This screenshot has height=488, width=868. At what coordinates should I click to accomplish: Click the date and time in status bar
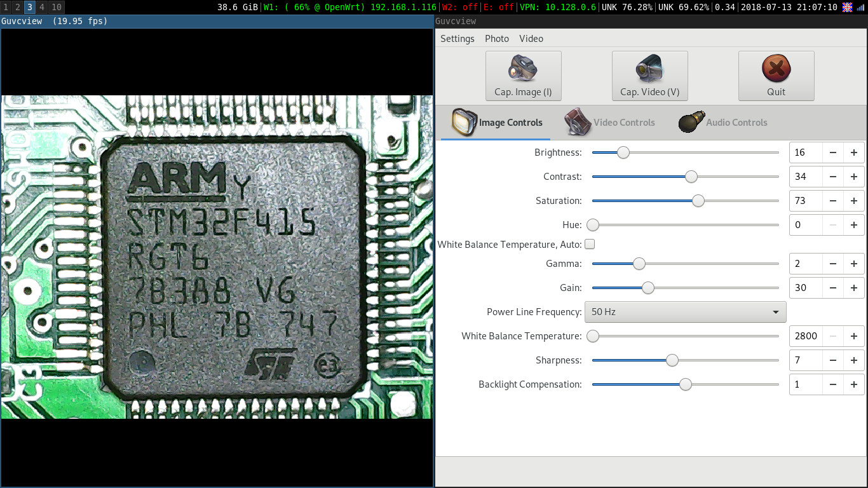(x=789, y=7)
